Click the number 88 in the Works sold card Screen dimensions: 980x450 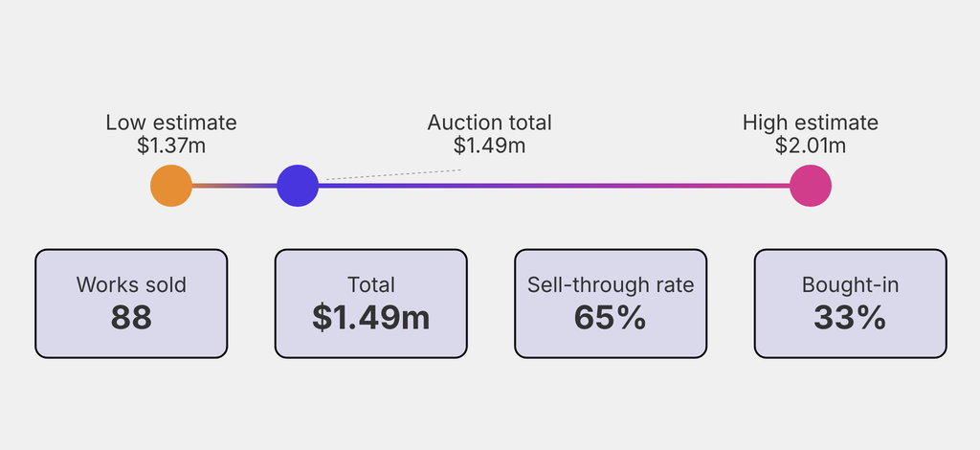131,317
